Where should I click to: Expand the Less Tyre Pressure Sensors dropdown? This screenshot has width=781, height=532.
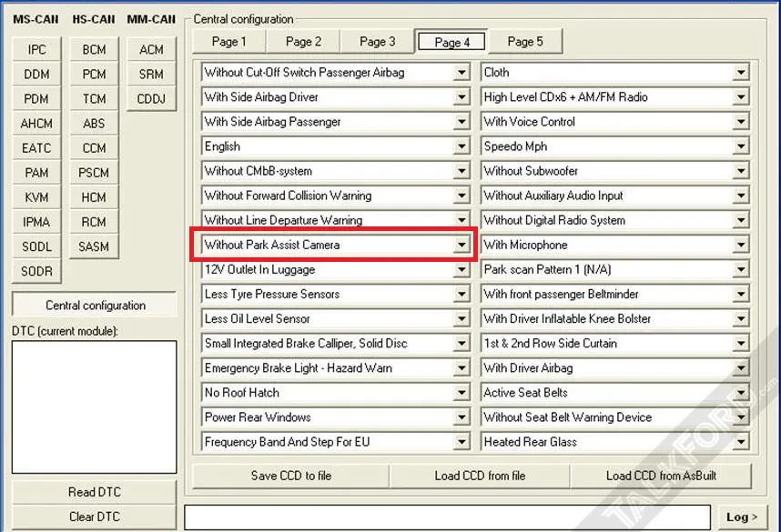pos(461,294)
